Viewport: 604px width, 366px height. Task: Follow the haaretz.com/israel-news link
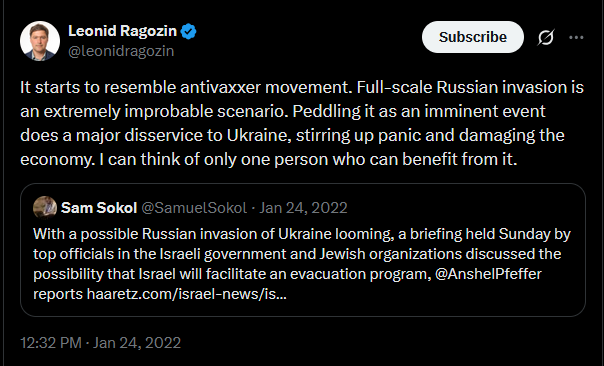point(186,294)
